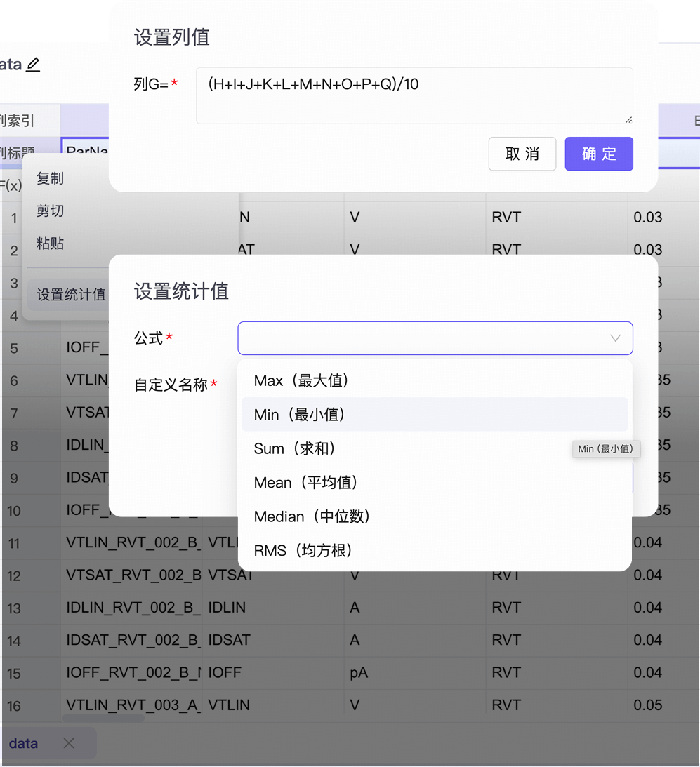Click the 公式 select input box
The image size is (700, 767).
point(435,338)
